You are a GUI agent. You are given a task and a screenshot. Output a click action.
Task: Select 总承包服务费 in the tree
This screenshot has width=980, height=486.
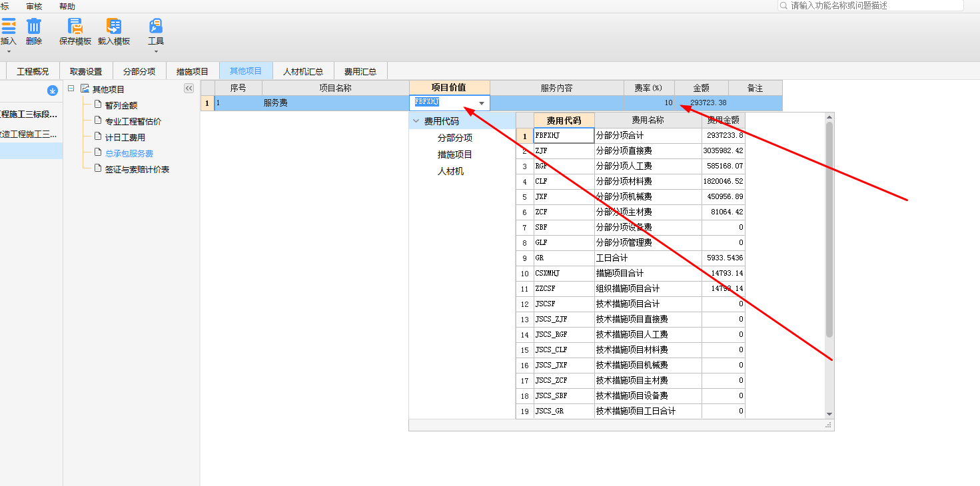pyautogui.click(x=129, y=153)
